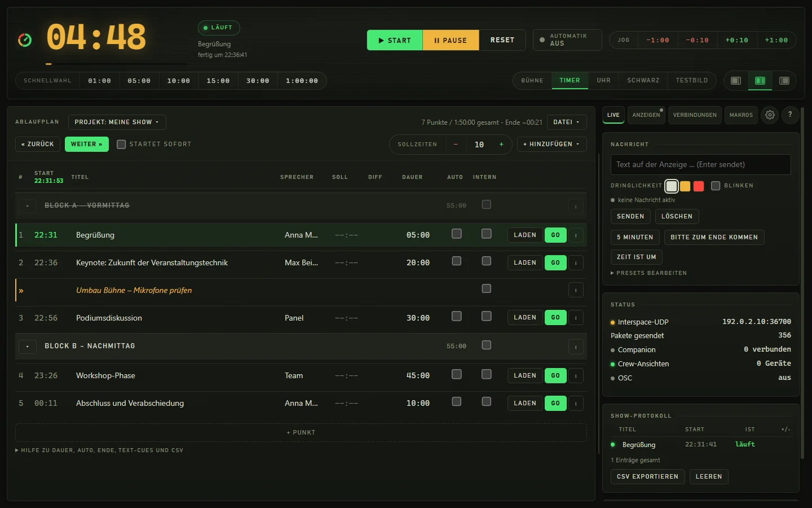Click the Pause button
812x508 pixels.
(451, 40)
